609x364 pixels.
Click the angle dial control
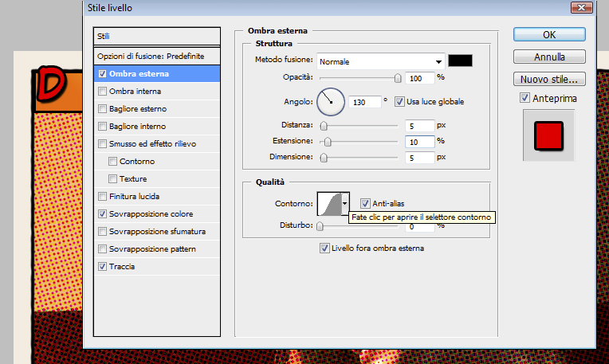pyautogui.click(x=330, y=101)
